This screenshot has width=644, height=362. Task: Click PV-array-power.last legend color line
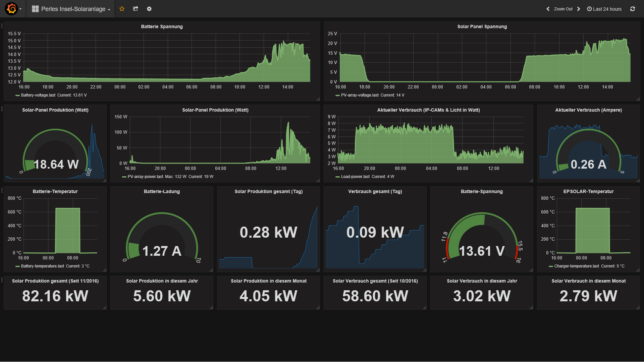point(124,177)
